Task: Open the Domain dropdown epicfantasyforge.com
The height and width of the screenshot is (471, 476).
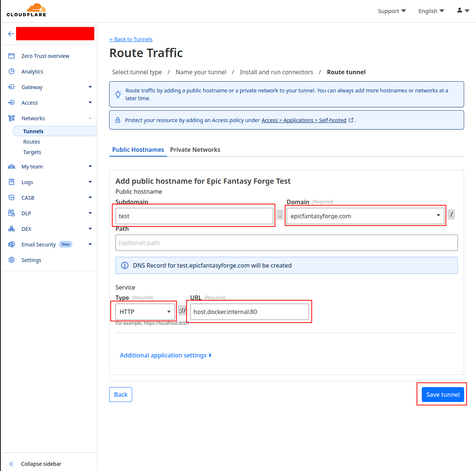Action: pos(365,216)
